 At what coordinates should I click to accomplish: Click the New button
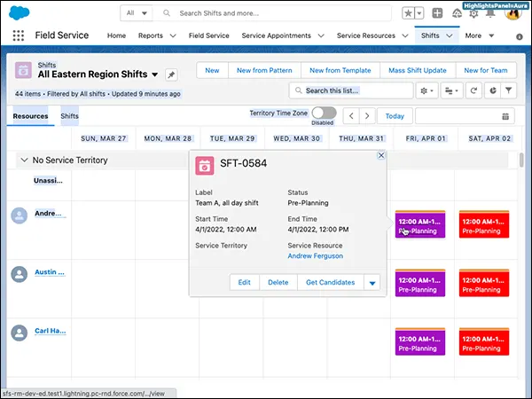[212, 71]
